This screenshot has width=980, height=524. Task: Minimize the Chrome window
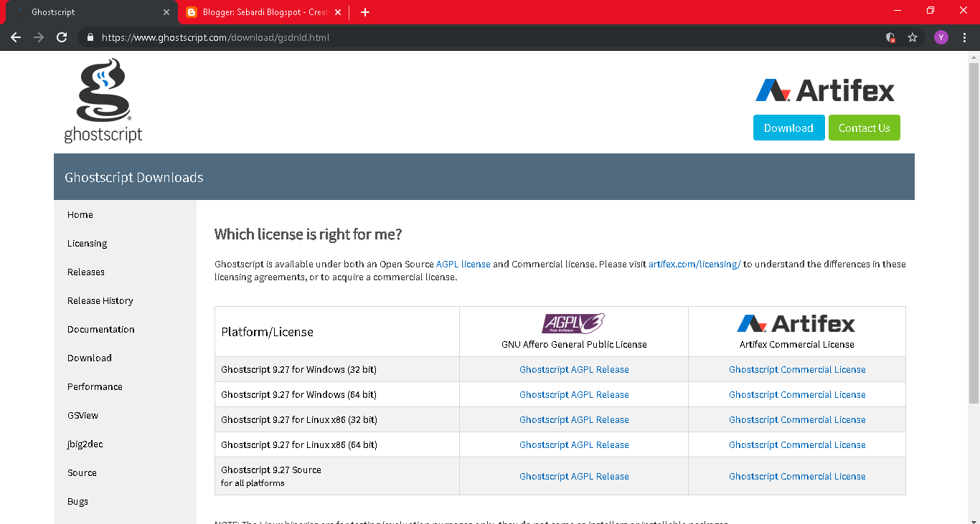[x=897, y=10]
